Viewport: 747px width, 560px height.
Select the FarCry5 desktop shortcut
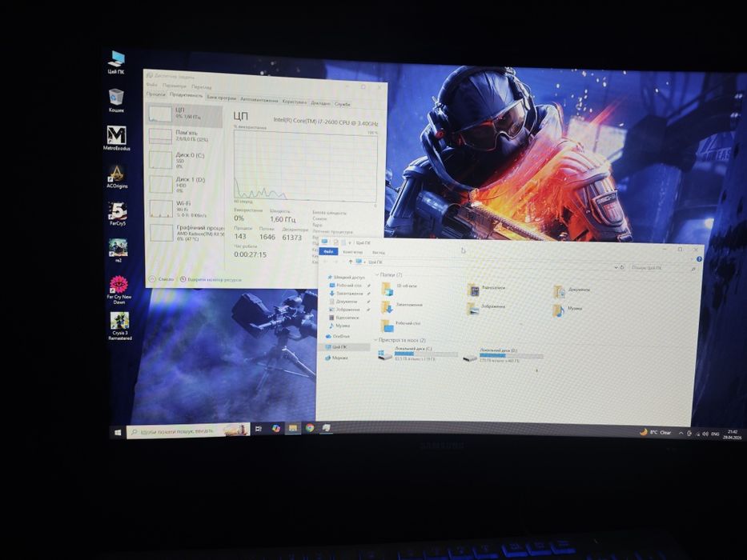[117, 214]
